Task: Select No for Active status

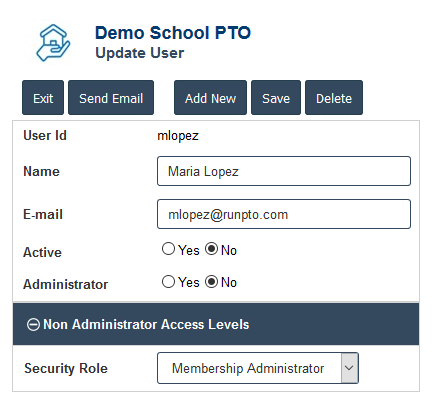Action: tap(211, 249)
